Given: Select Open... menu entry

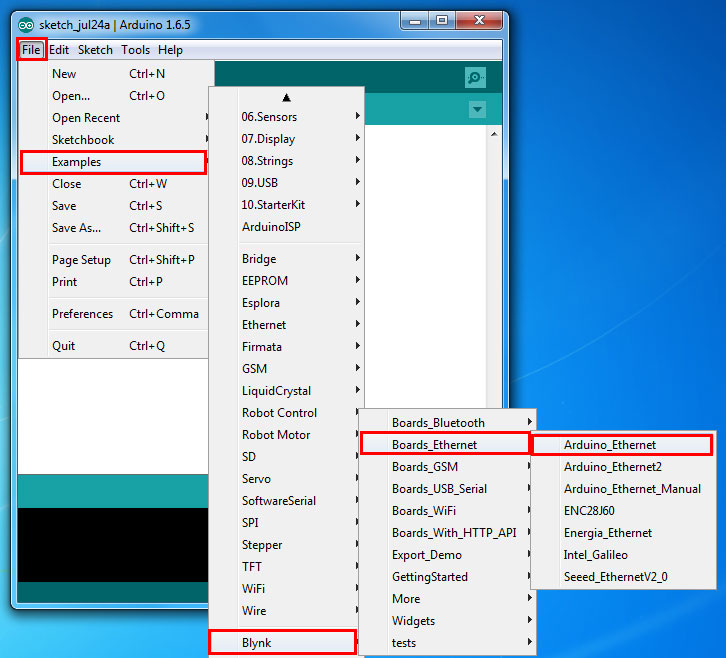Looking at the screenshot, I should [113, 96].
